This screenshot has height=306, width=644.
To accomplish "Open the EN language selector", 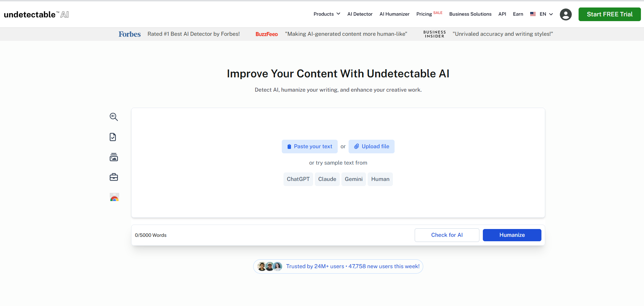I will [x=541, y=14].
